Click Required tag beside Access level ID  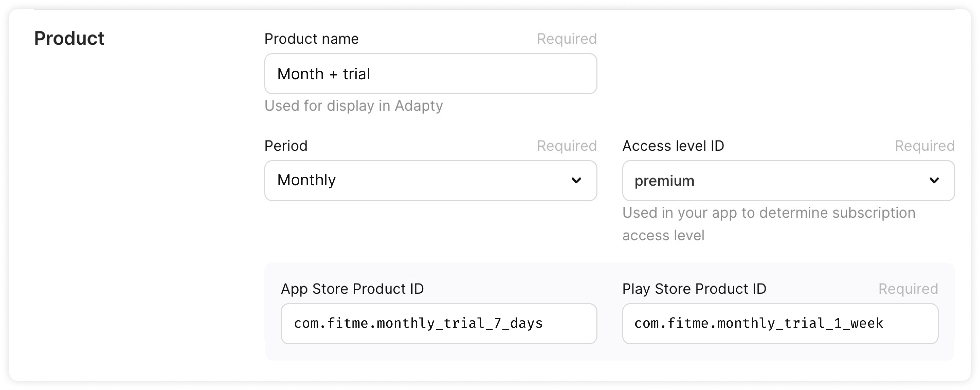pos(924,146)
